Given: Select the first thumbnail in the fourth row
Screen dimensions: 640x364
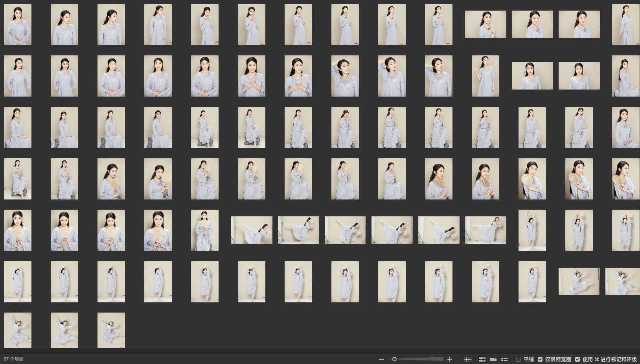Looking at the screenshot, I should (18, 179).
